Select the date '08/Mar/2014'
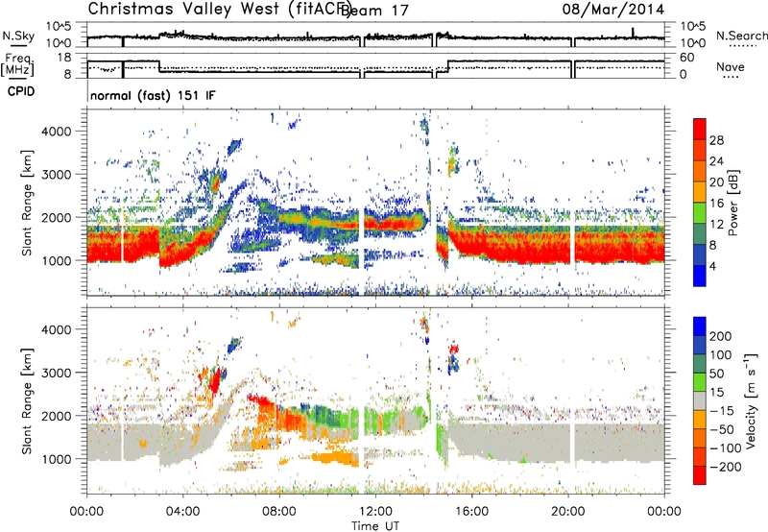The height and width of the screenshot is (532, 768). tap(613, 10)
